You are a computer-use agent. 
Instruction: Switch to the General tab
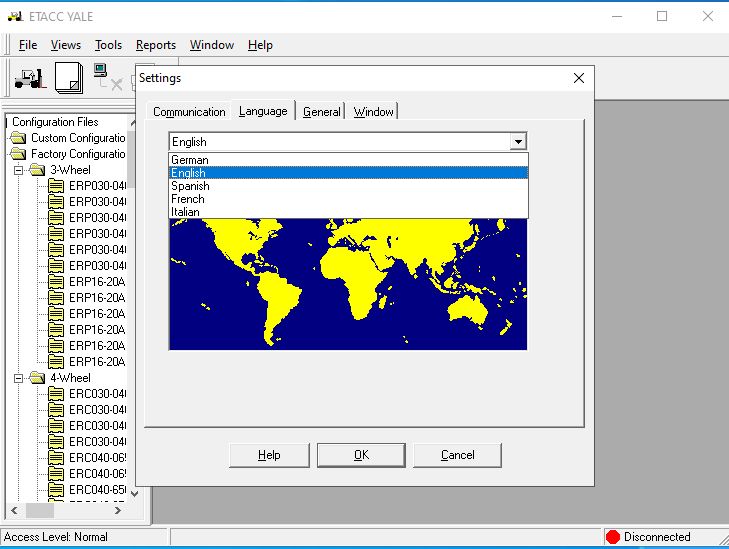coord(322,112)
